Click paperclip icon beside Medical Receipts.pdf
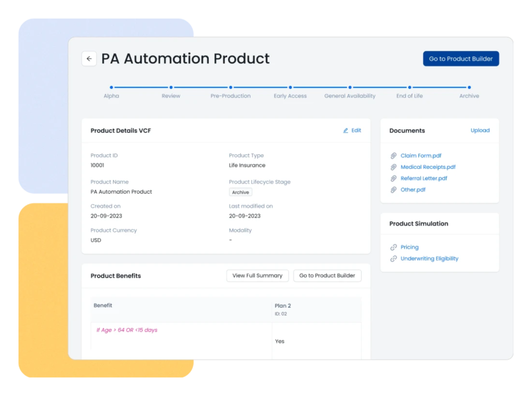Screen dimensions: 532x399 [x=393, y=167]
